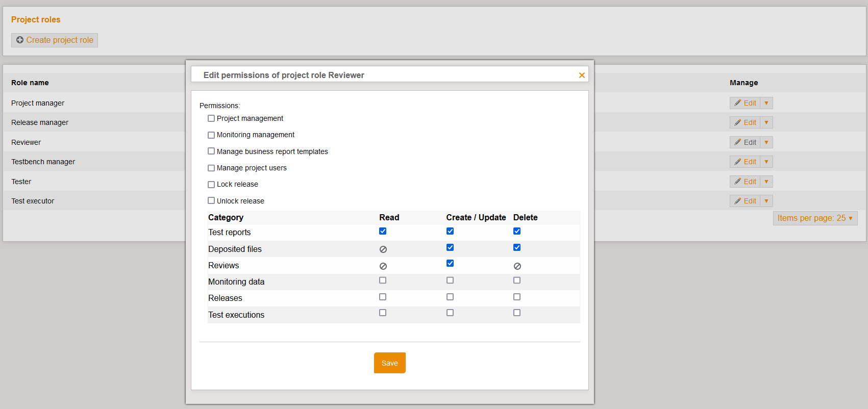868x409 pixels.
Task: Click the pencil Edit icon for Project manager
Action: tap(738, 103)
